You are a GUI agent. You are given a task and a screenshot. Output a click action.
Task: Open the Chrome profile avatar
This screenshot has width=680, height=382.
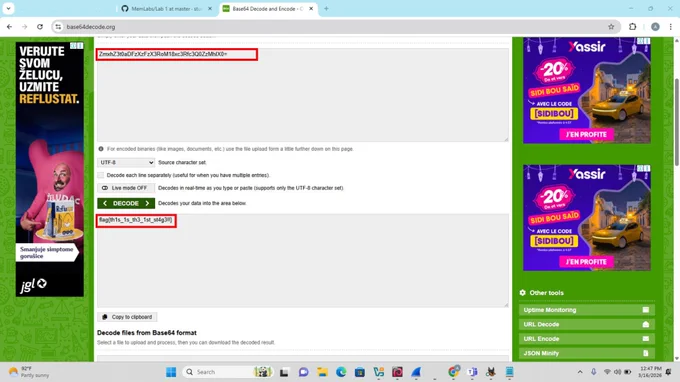[x=655, y=27]
